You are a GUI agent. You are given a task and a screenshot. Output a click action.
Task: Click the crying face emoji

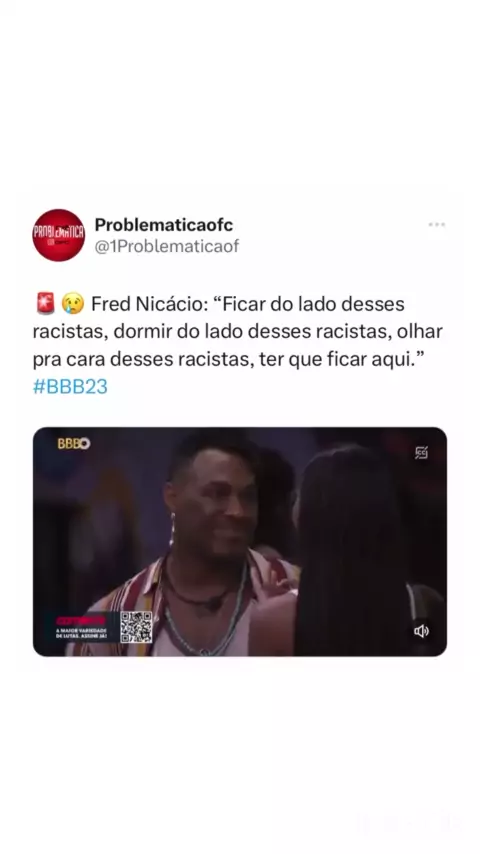point(73,304)
